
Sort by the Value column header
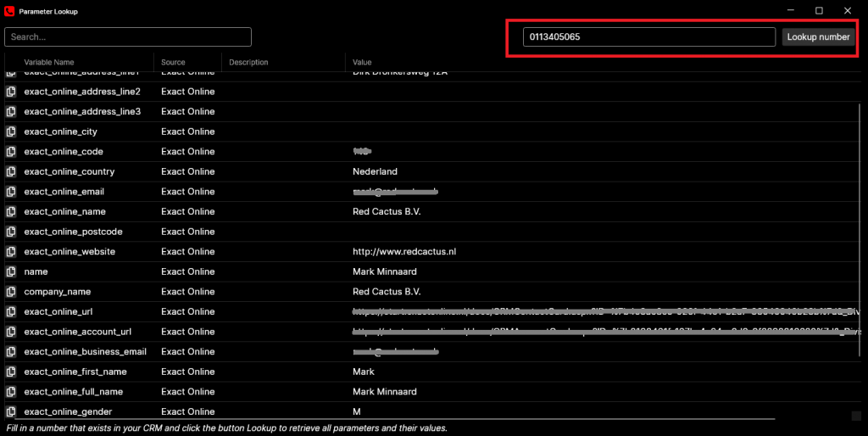(x=362, y=62)
